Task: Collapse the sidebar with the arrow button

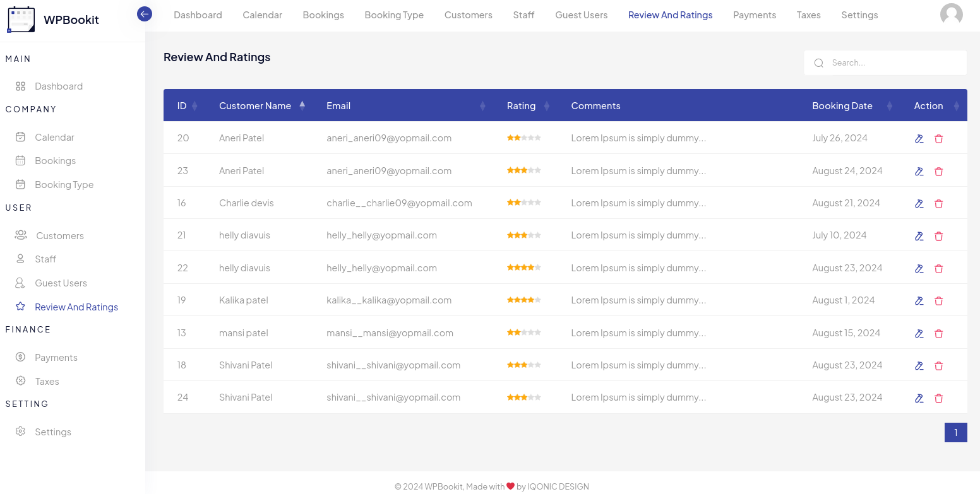Action: [144, 14]
